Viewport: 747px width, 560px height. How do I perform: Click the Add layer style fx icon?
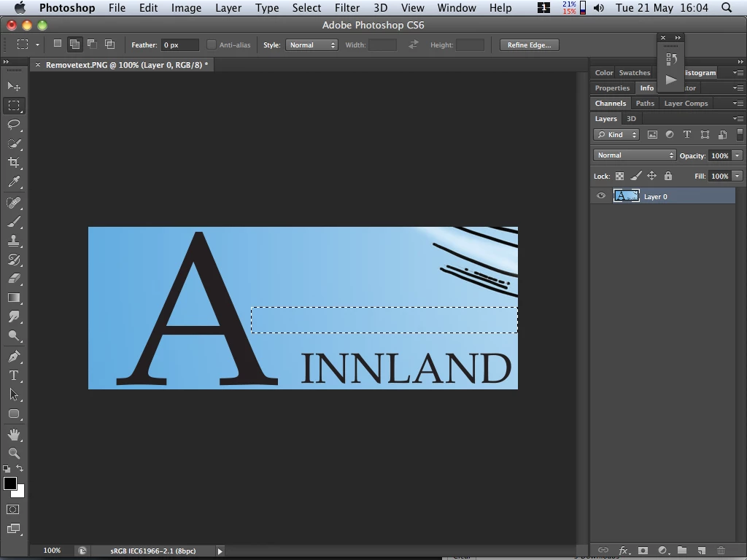[x=624, y=551]
